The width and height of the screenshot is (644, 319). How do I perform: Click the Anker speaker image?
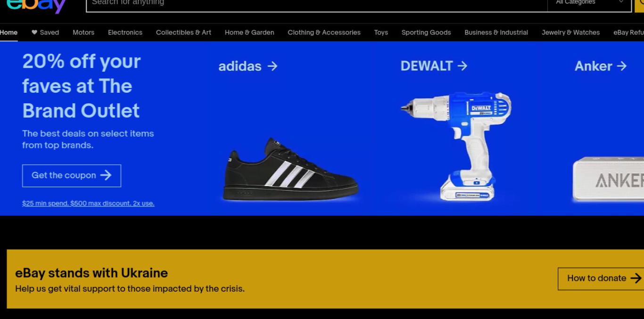[608, 180]
